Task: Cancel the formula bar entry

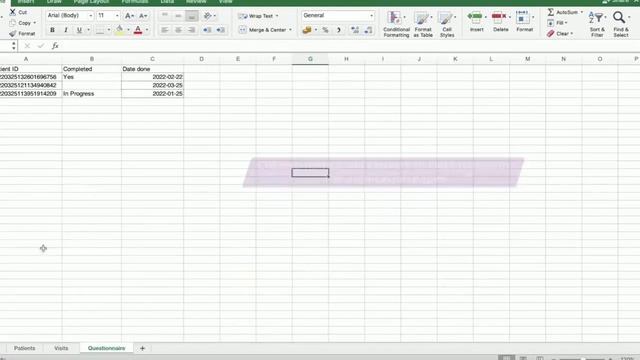Action: click(x=27, y=46)
